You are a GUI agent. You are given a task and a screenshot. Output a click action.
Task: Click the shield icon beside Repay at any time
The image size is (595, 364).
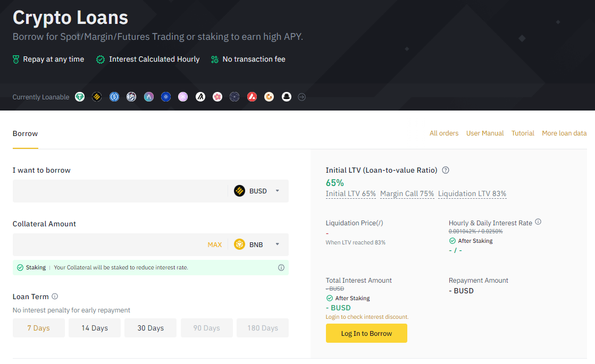16,60
